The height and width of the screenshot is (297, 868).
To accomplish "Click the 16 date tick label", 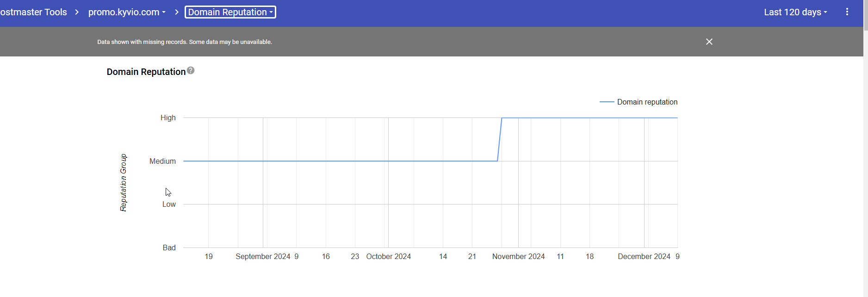I will point(326,257).
